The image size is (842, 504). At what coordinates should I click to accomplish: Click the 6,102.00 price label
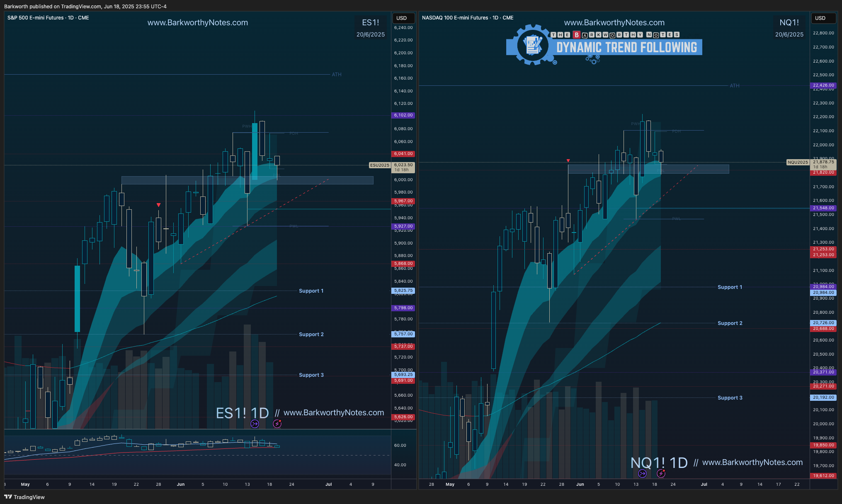tap(403, 115)
